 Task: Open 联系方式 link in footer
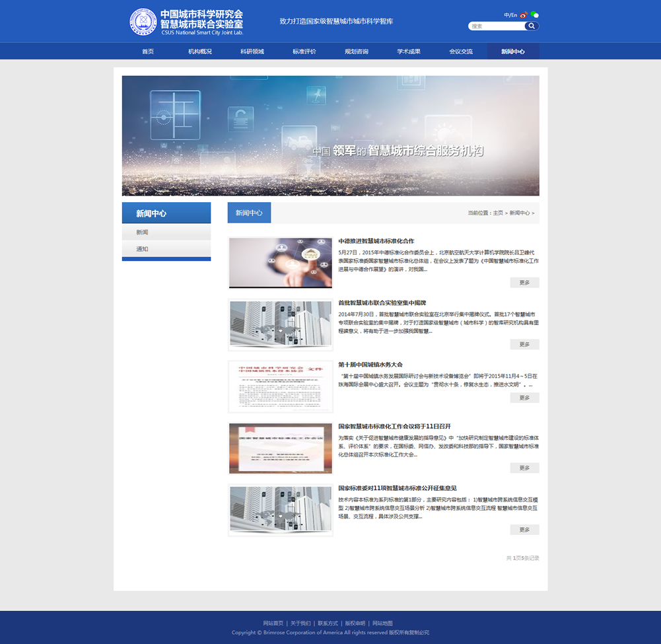tap(328, 624)
